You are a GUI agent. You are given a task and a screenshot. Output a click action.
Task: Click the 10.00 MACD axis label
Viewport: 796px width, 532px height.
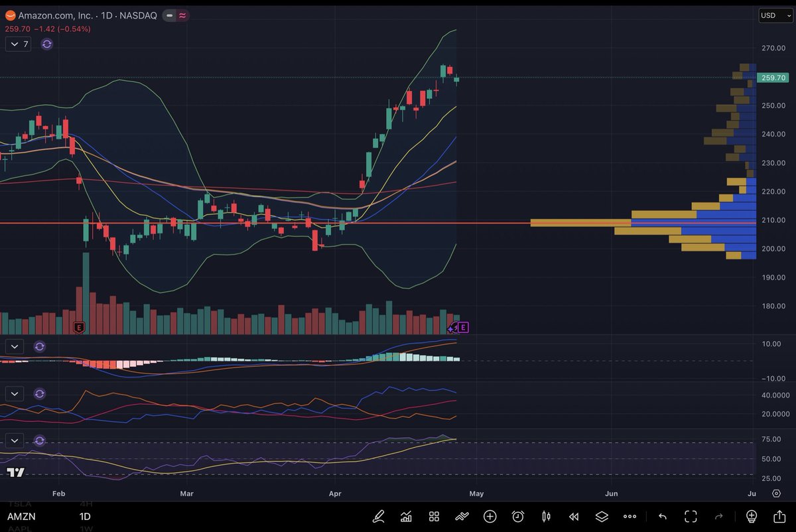click(771, 344)
